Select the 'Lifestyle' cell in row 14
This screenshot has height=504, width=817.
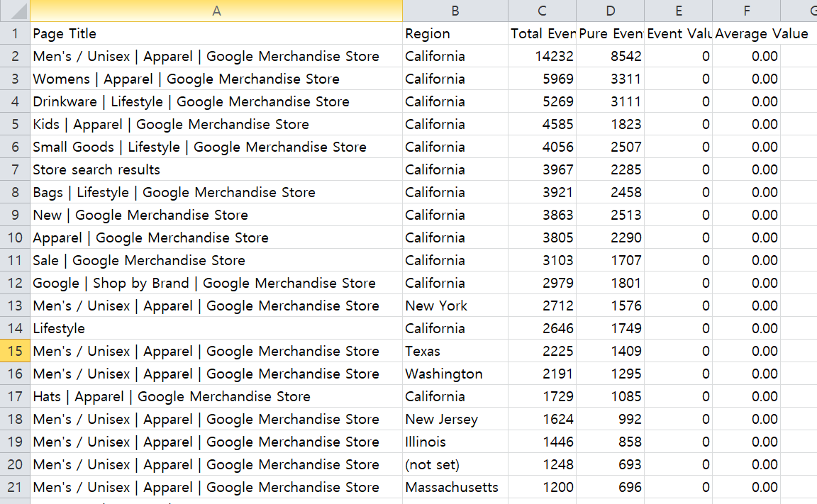click(x=216, y=328)
